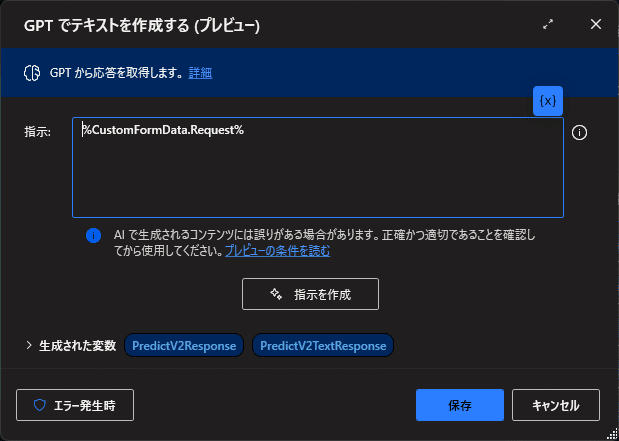This screenshot has height=441, width=619.
Task: Click the GPT brain icon in the banner
Action: (32, 73)
